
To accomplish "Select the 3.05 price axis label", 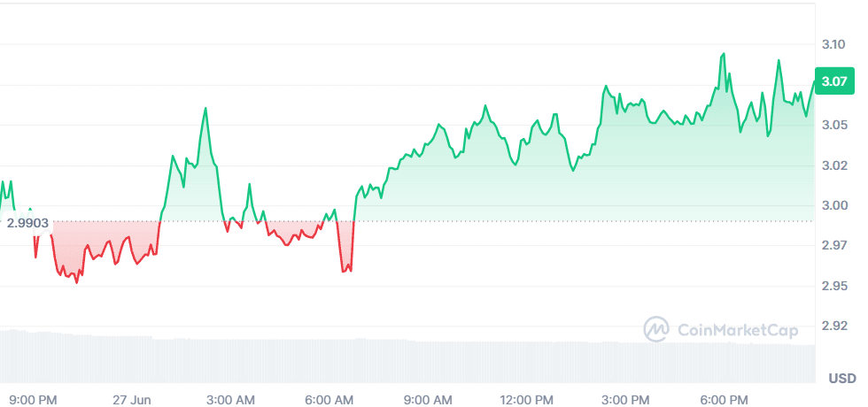I will pos(833,125).
